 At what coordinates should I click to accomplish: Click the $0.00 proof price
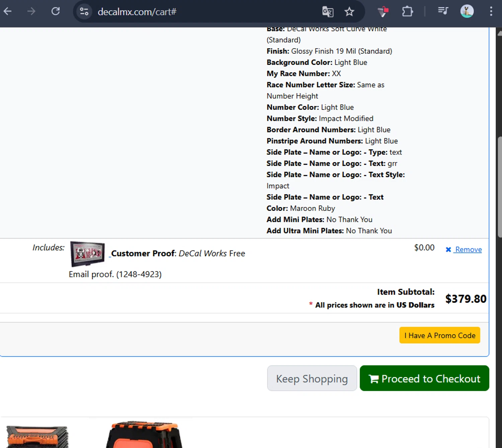coord(424,248)
